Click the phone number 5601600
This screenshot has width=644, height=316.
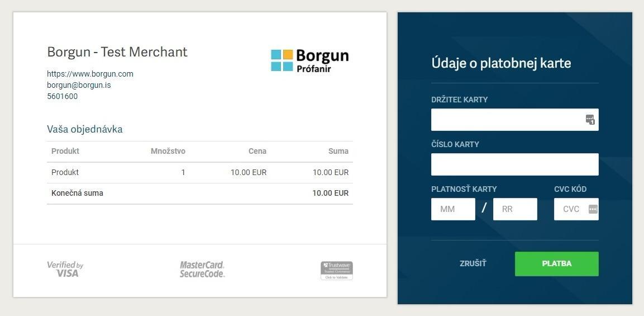pos(62,96)
